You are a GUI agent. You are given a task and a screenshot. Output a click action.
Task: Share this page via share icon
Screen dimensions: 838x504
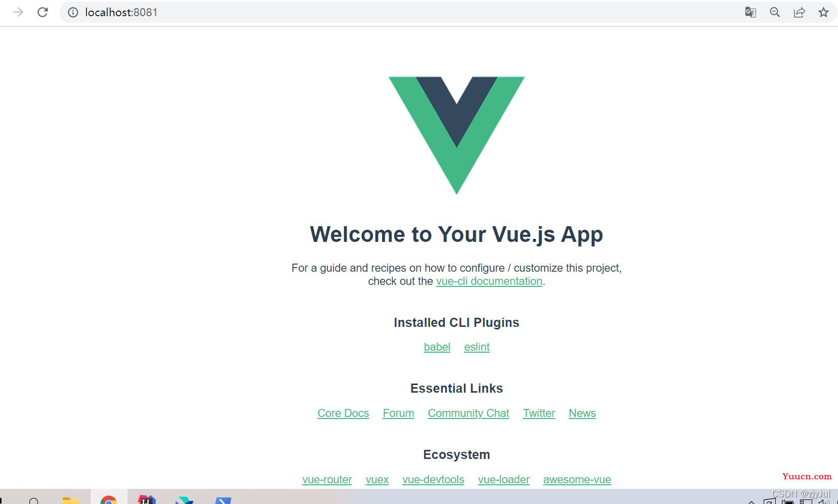point(800,12)
